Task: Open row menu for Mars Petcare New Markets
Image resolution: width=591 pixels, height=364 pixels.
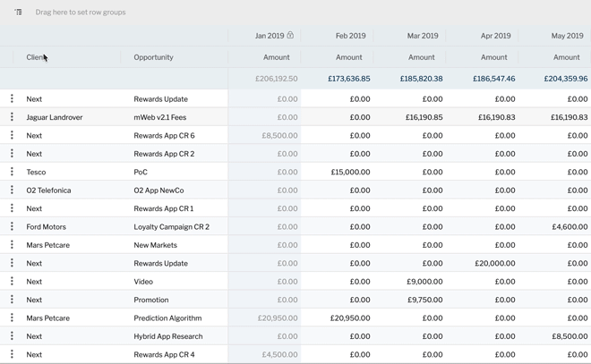Action: point(12,245)
